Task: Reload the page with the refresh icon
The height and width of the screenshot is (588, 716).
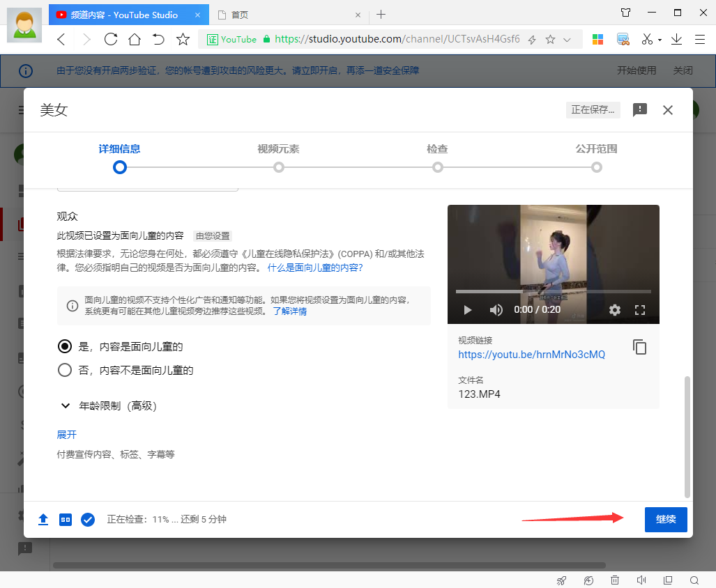Action: tap(111, 39)
